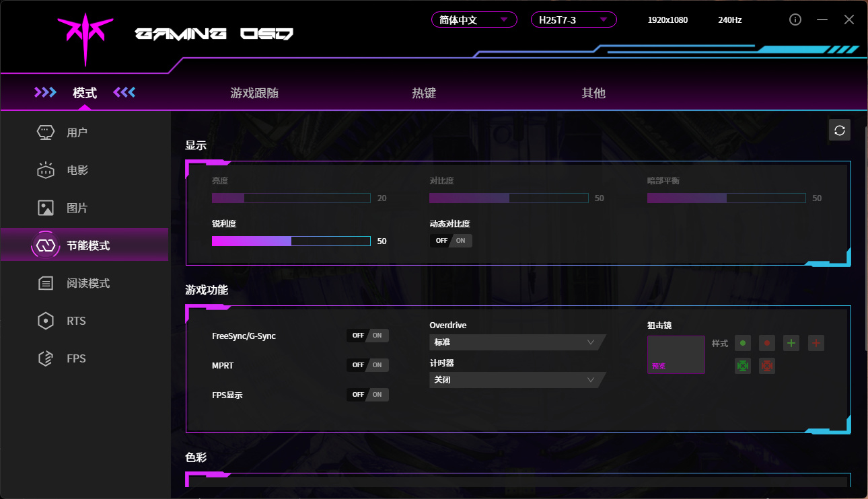Screen dimensions: 868x499
Task: Choose the green plus crosshair style
Action: tap(791, 343)
